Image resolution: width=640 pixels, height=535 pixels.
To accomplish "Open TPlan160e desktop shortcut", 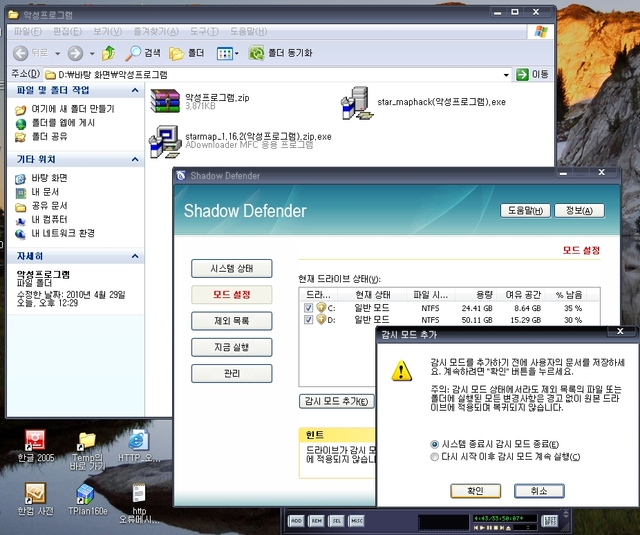I will 87,499.
